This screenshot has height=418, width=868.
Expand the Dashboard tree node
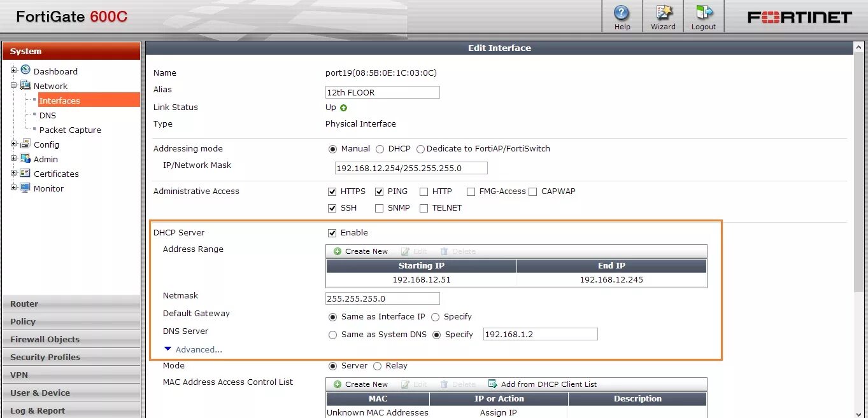(x=14, y=71)
